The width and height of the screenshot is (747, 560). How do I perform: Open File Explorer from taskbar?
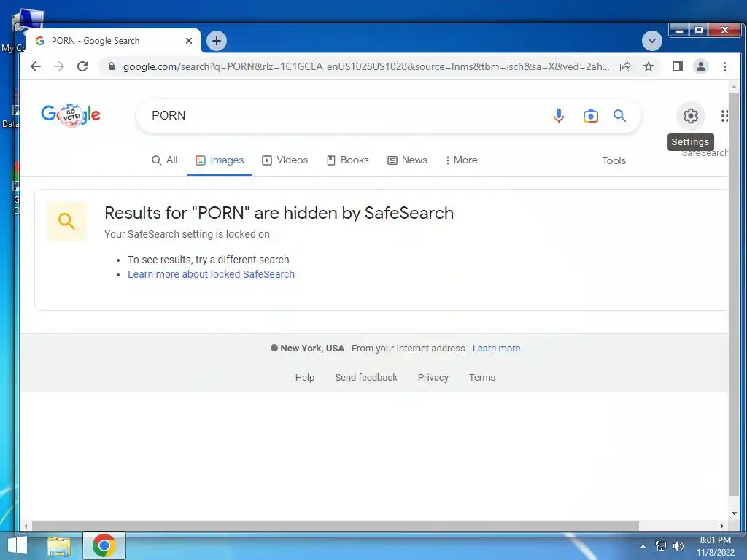pyautogui.click(x=59, y=546)
